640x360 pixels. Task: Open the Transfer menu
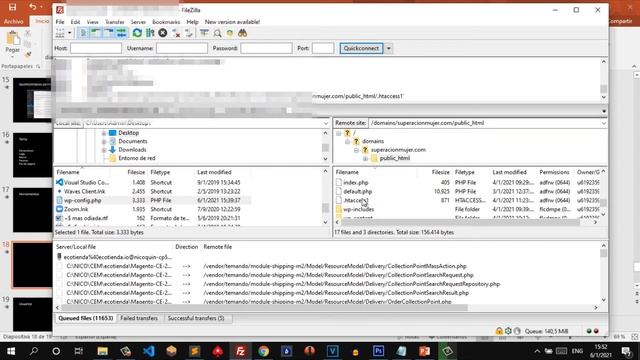tap(115, 22)
